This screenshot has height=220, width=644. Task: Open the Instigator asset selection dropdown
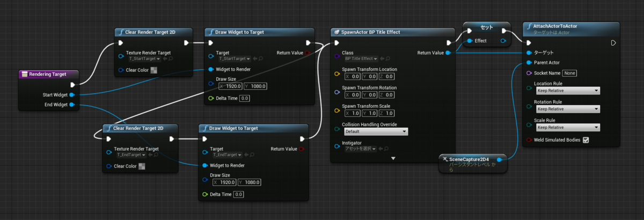pos(360,149)
